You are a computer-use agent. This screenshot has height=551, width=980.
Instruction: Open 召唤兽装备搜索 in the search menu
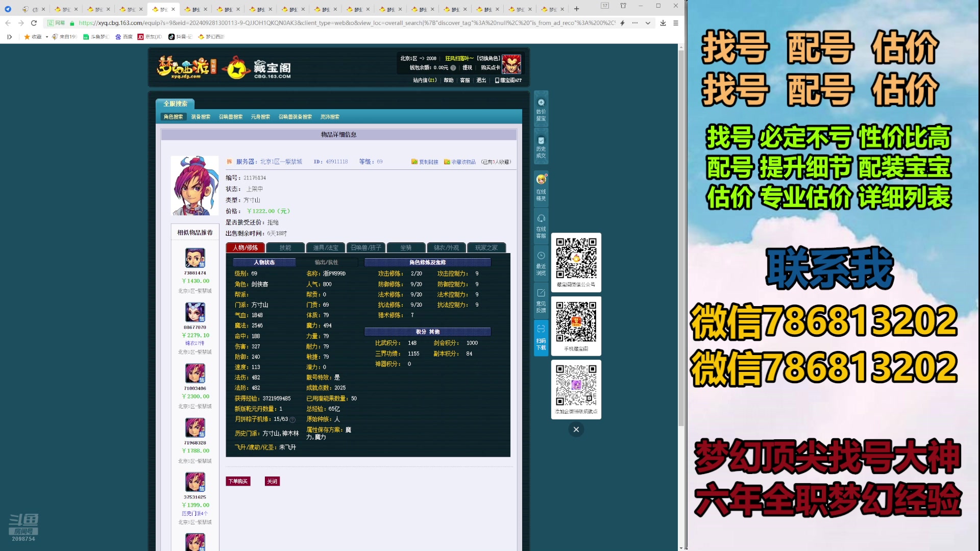pos(295,117)
